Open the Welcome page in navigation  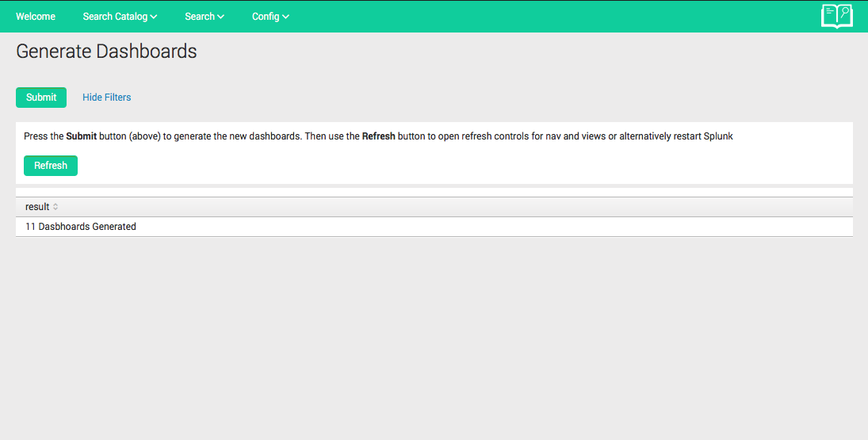coord(36,17)
